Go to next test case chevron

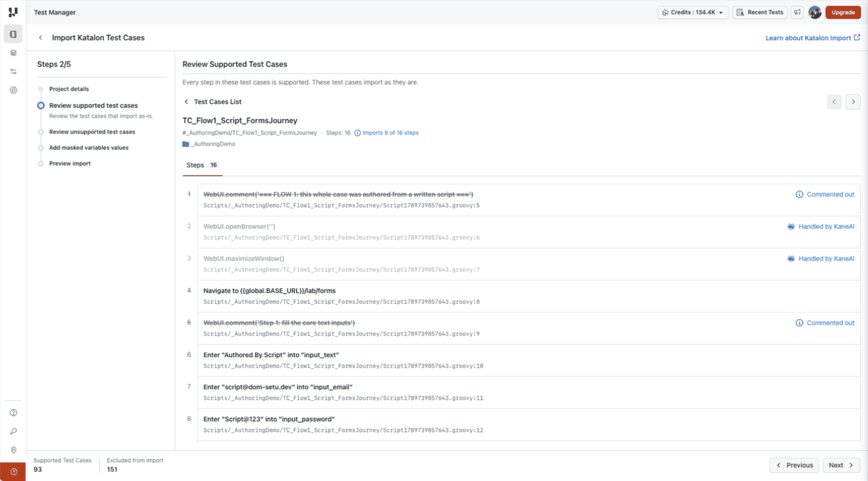853,102
